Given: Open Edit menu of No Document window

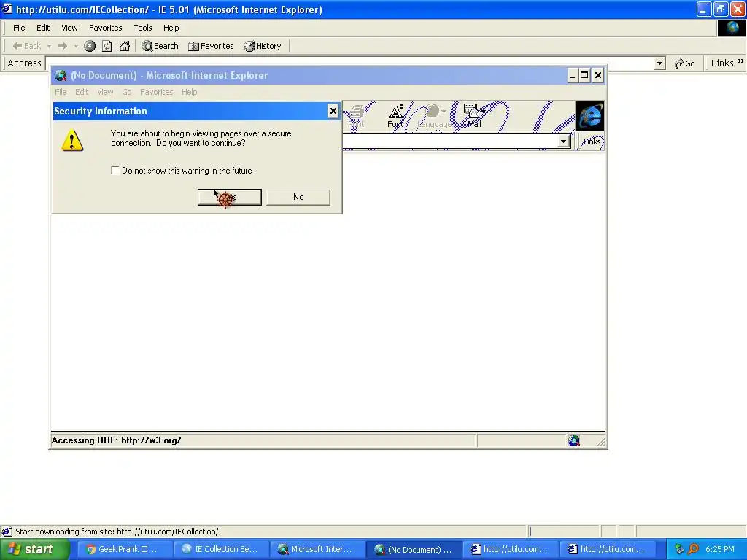Looking at the screenshot, I should pyautogui.click(x=82, y=92).
